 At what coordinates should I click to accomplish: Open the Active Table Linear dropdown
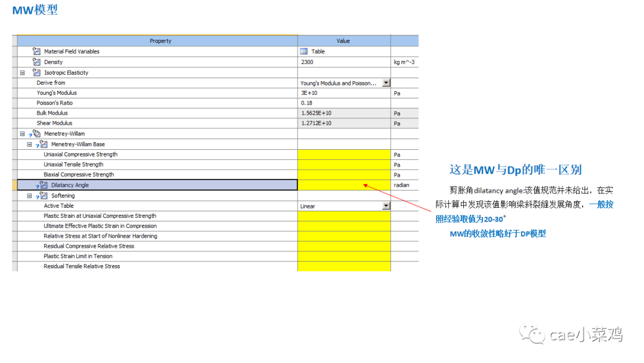385,205
